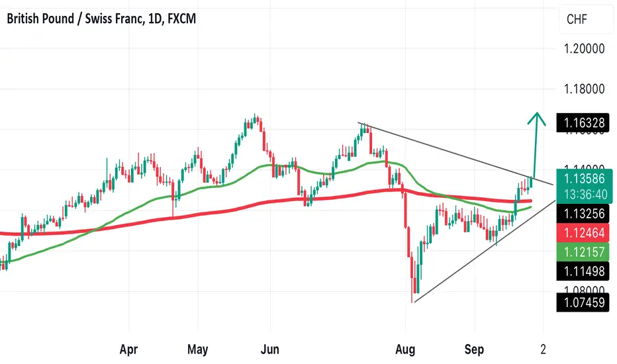Click the Apr date label on time axis

128,349
